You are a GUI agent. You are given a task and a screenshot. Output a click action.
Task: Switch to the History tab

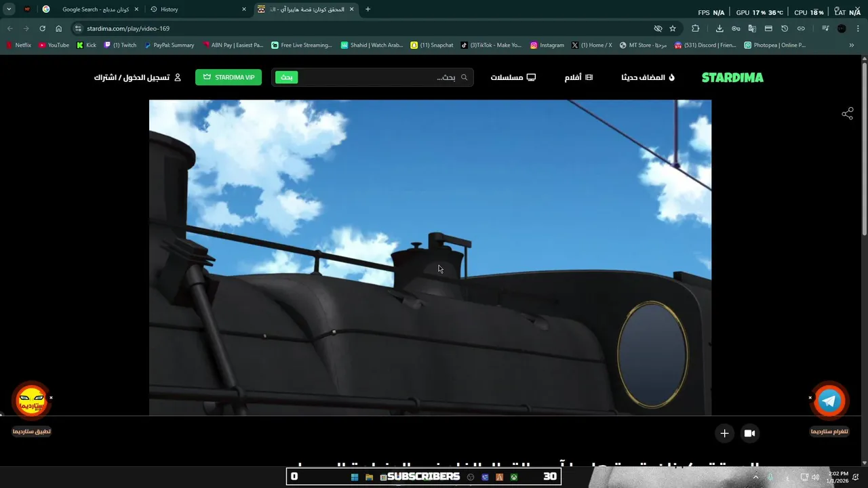(198, 9)
